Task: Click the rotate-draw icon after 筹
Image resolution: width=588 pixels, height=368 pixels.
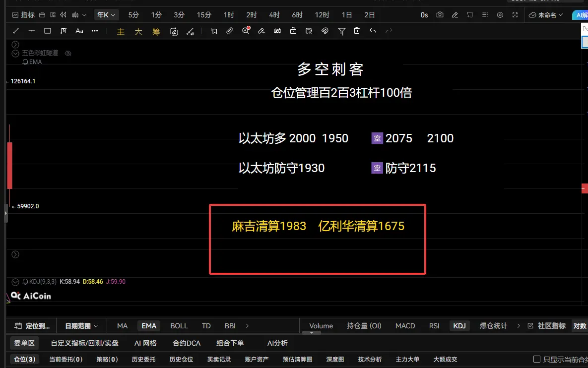Action: (174, 31)
